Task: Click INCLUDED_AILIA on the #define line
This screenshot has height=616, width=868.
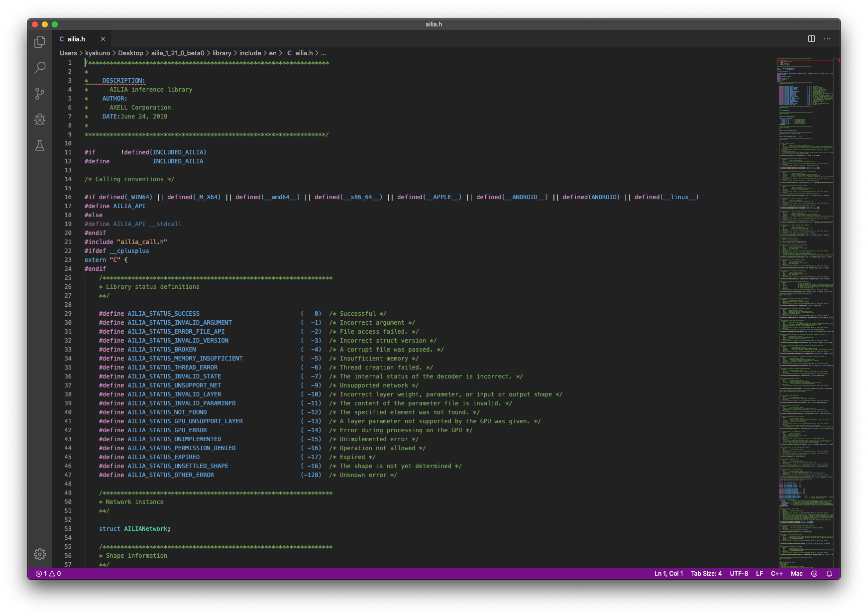Action: 178,161
